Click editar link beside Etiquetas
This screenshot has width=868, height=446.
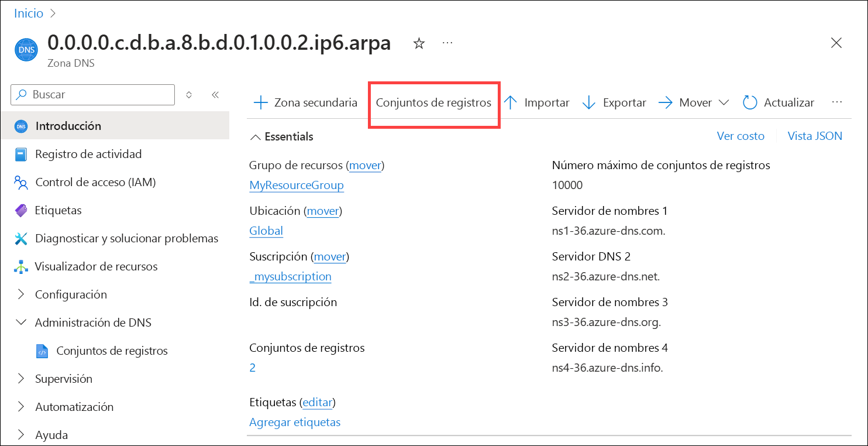click(317, 403)
